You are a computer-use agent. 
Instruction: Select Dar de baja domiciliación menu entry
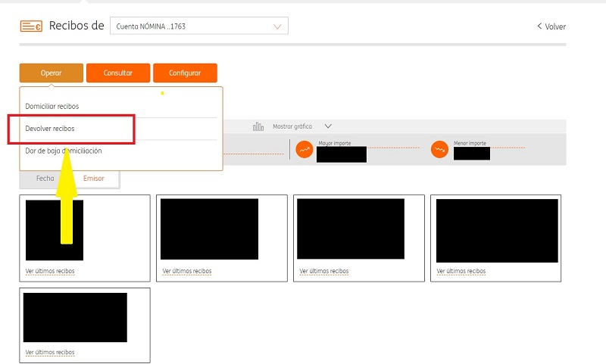point(64,151)
